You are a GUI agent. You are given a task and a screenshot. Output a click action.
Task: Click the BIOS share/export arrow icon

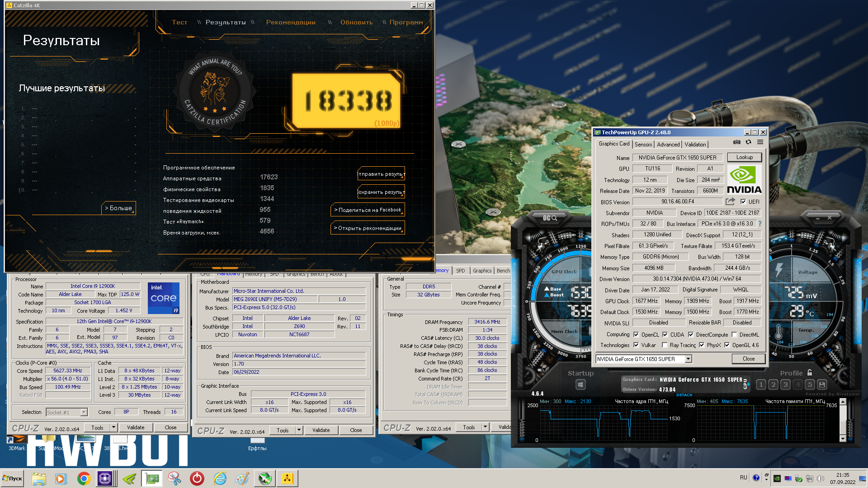[731, 202]
